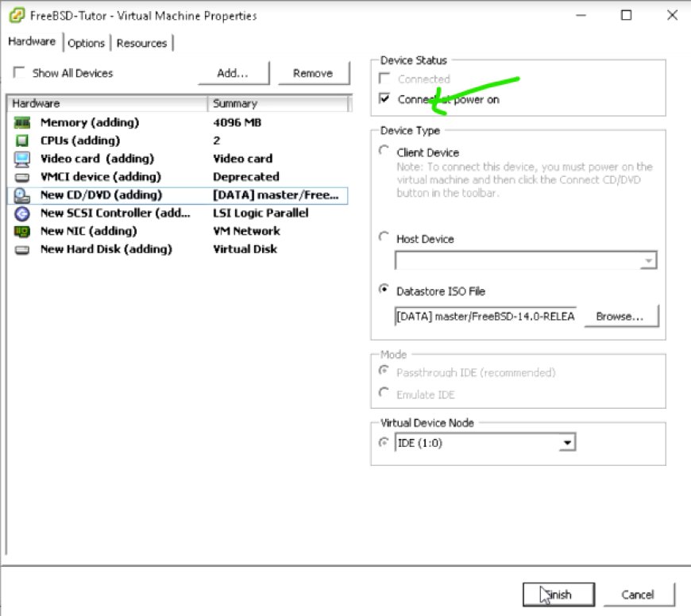691x616 pixels.
Task: Click Browse... to pick an ISO
Action: coord(620,316)
